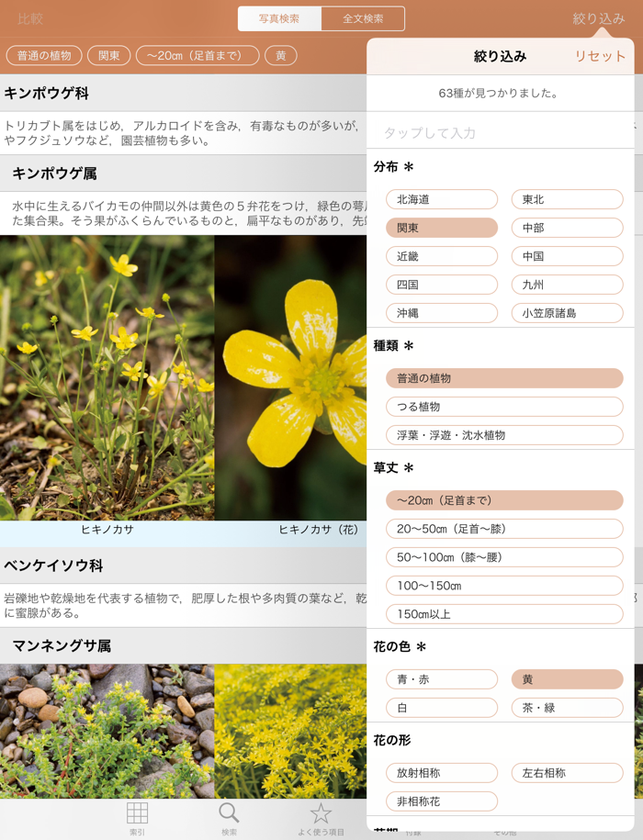
Task: Tap 分布 section heading
Action: (393, 166)
